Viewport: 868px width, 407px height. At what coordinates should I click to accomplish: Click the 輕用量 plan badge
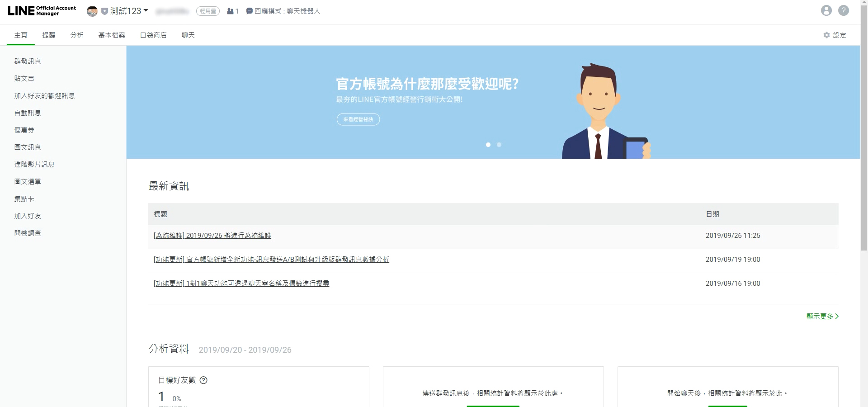(208, 11)
